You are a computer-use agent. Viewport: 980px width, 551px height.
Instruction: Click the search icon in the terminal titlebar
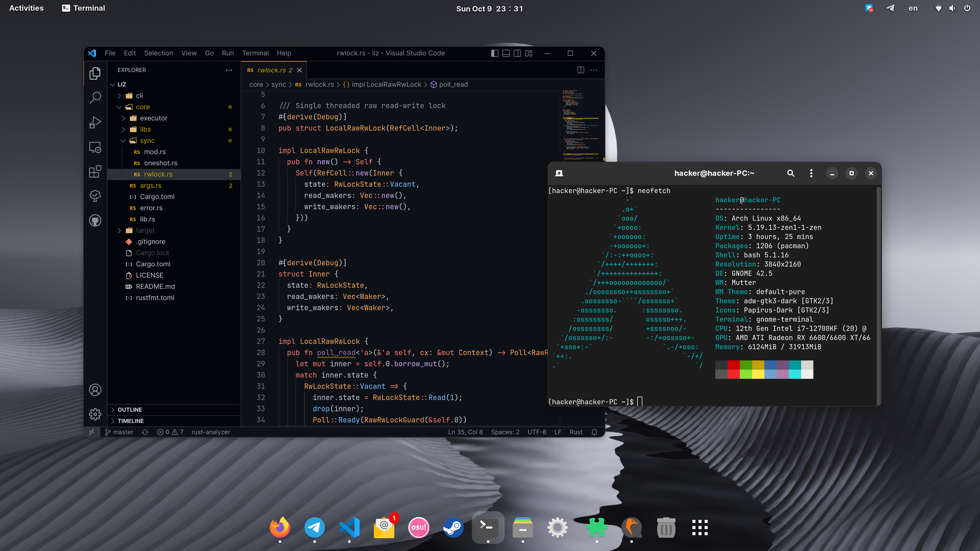[791, 173]
